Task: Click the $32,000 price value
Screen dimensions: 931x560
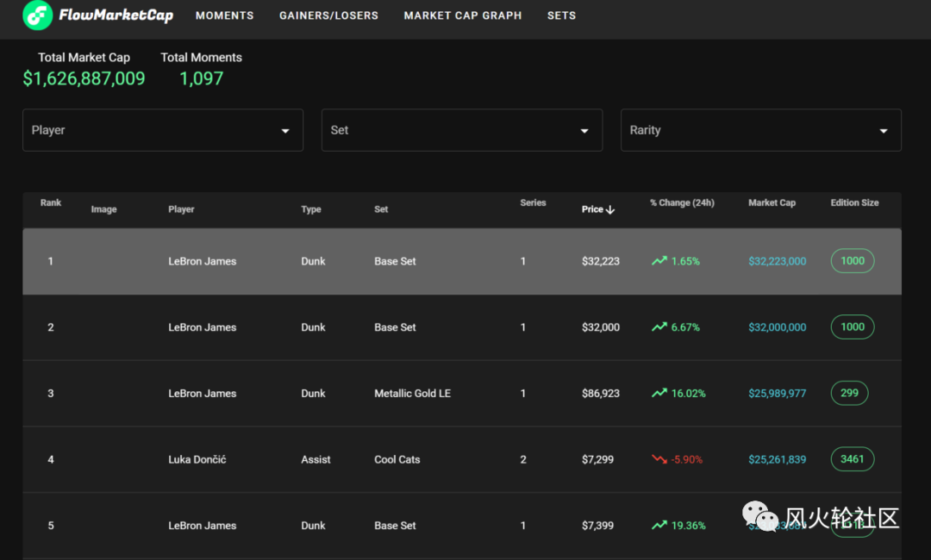Action: tap(601, 327)
